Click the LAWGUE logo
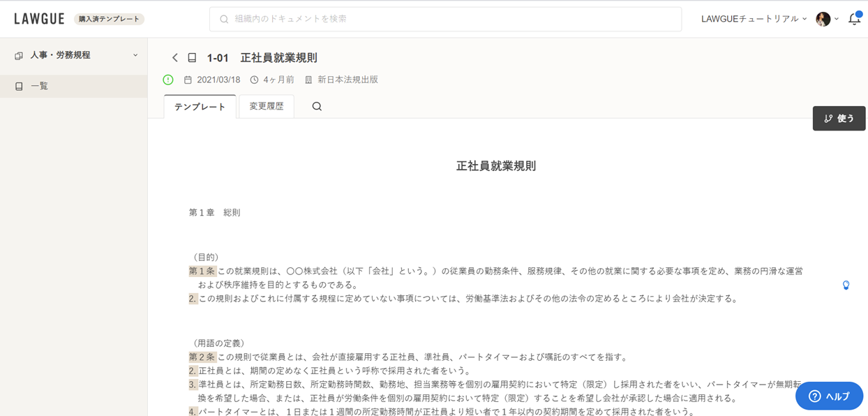The height and width of the screenshot is (416, 868). click(39, 19)
